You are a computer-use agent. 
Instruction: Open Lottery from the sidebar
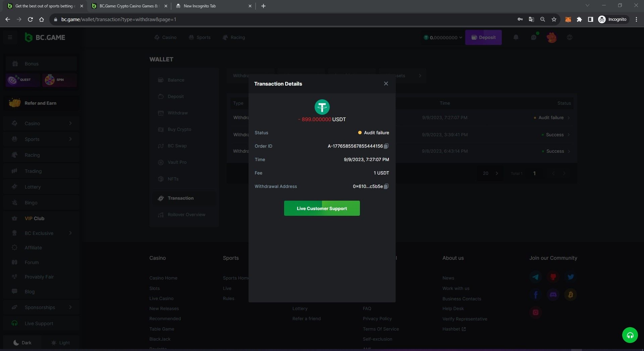41,187
